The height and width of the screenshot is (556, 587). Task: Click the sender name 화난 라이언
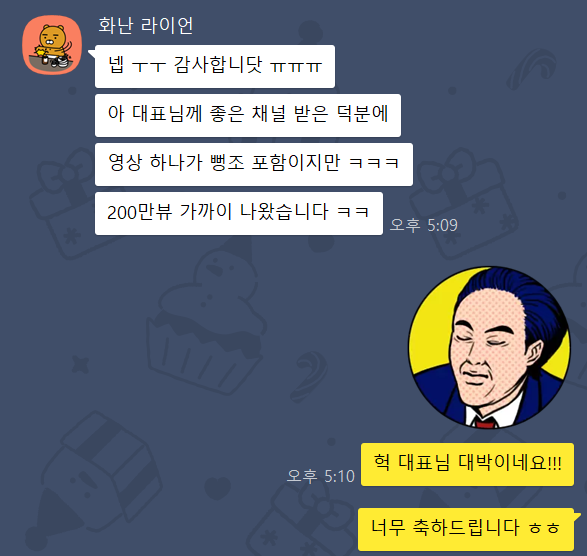tap(146, 25)
